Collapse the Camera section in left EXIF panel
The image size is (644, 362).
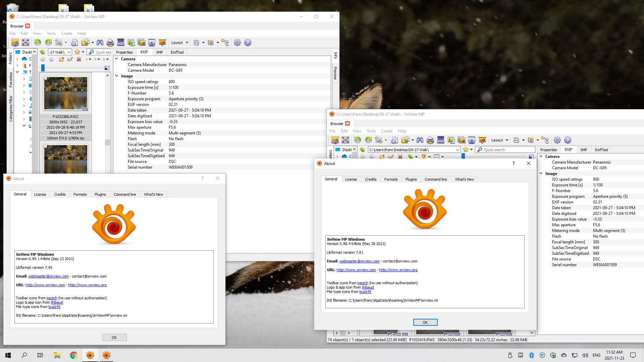117,59
